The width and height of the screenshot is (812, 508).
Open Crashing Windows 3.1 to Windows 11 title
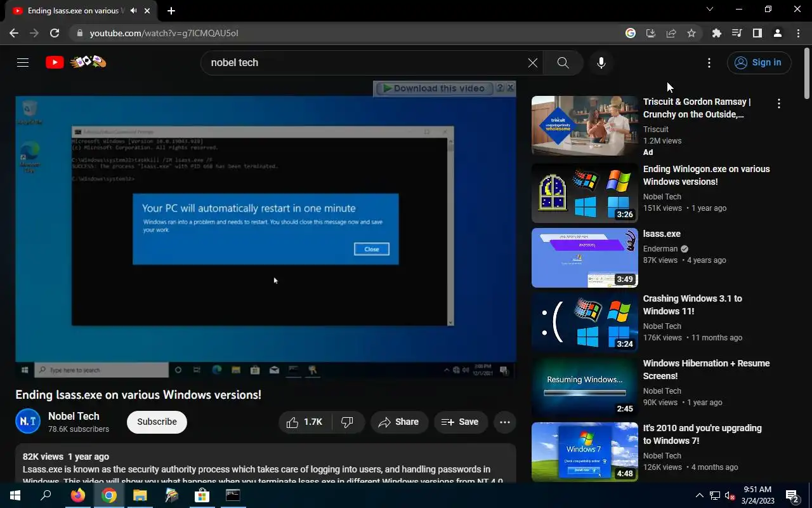coord(693,305)
